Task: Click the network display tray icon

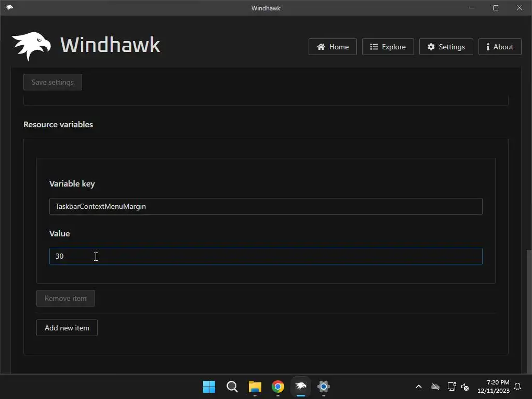Action: click(451, 387)
